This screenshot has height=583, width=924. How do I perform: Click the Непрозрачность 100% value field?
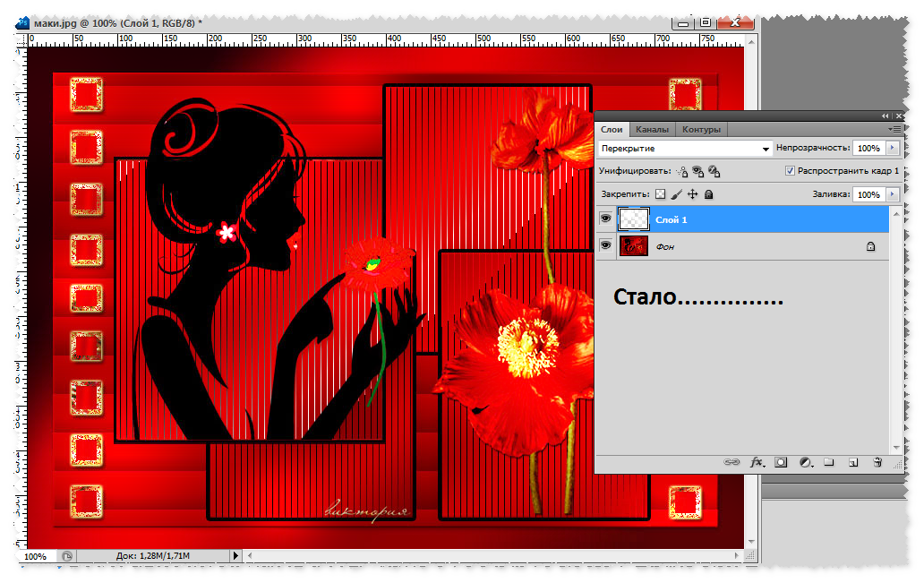869,149
